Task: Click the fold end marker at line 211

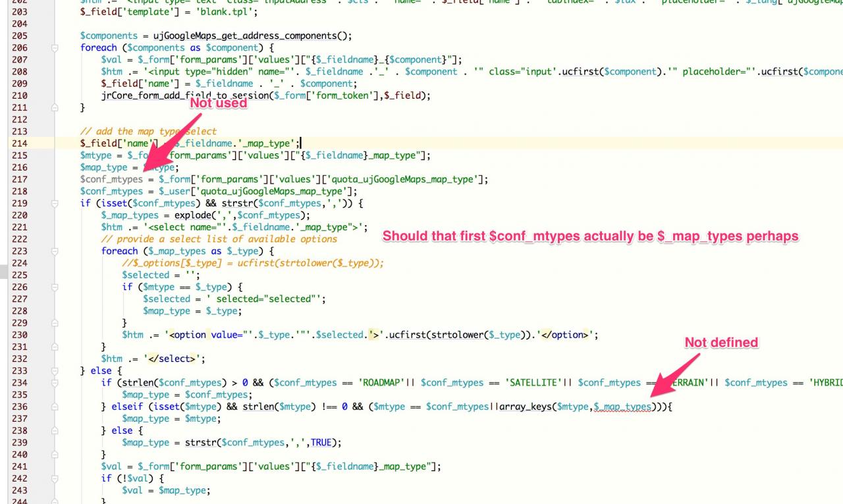Action: point(55,107)
